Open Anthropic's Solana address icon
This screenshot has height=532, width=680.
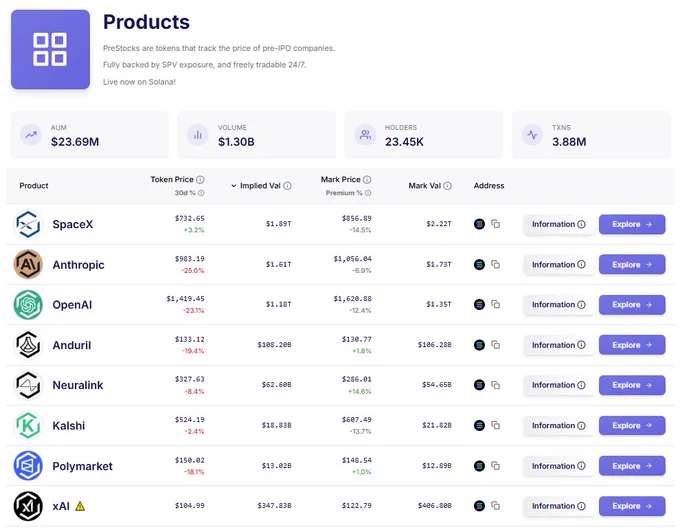[x=479, y=264]
